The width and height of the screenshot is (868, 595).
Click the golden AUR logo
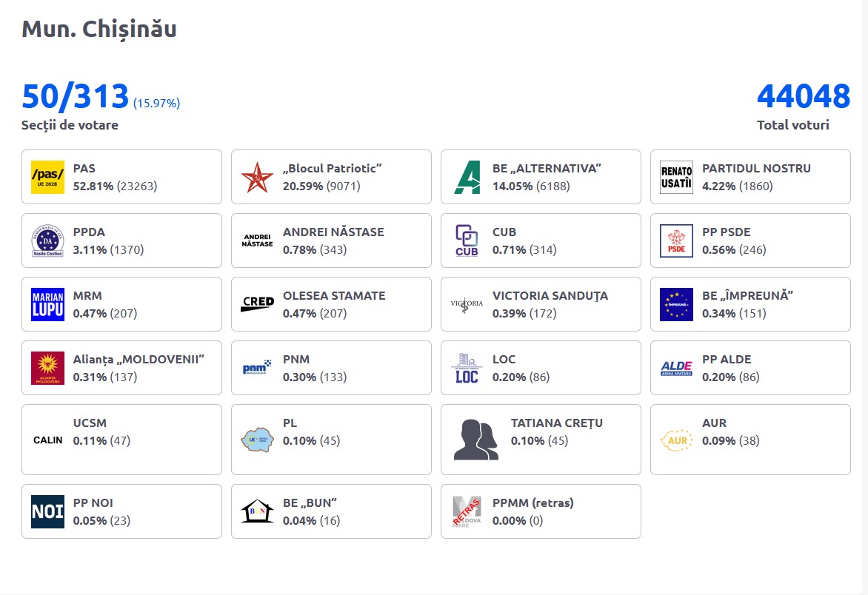tap(676, 440)
